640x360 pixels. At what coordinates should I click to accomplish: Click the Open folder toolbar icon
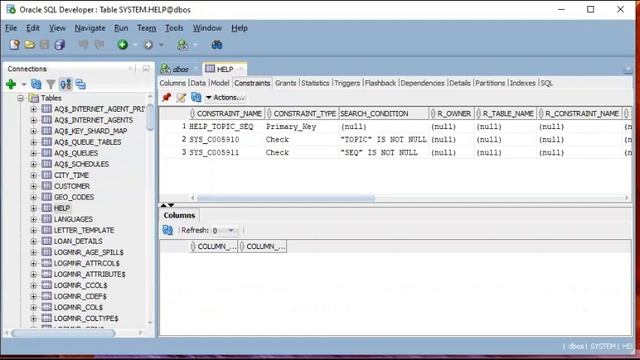tap(29, 44)
